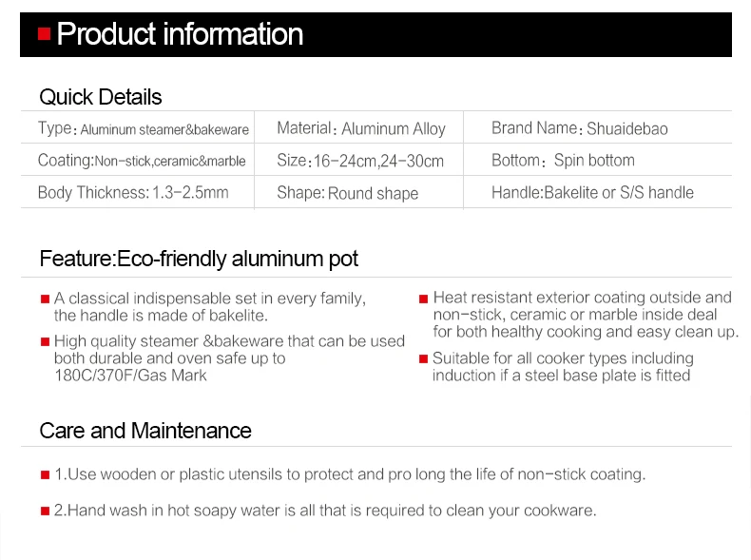The image size is (751, 560).
Task: Select the Body Thickness: 1.3-2.5mm cell
Action: tap(133, 193)
